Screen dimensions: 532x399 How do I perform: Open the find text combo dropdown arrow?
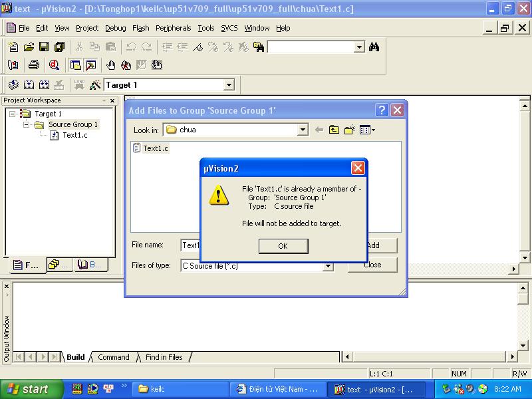(x=359, y=47)
